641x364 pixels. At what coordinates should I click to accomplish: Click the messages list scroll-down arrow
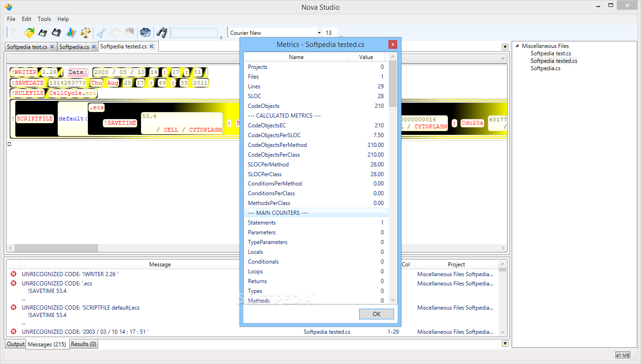click(x=502, y=332)
